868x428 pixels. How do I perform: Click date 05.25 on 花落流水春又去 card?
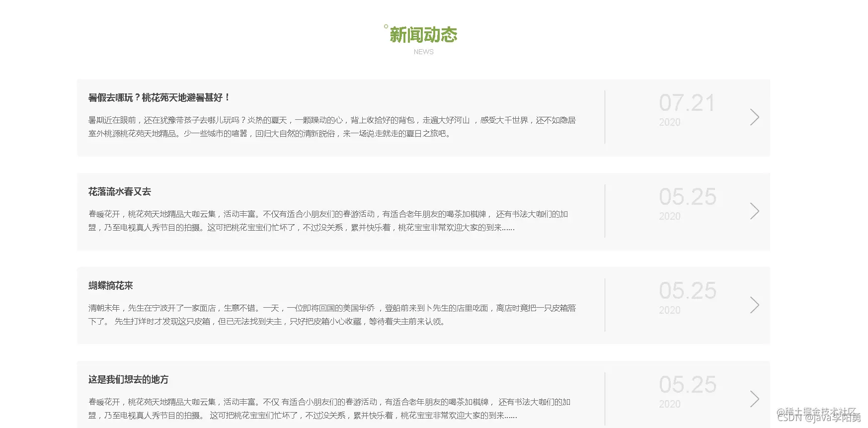[x=688, y=197]
